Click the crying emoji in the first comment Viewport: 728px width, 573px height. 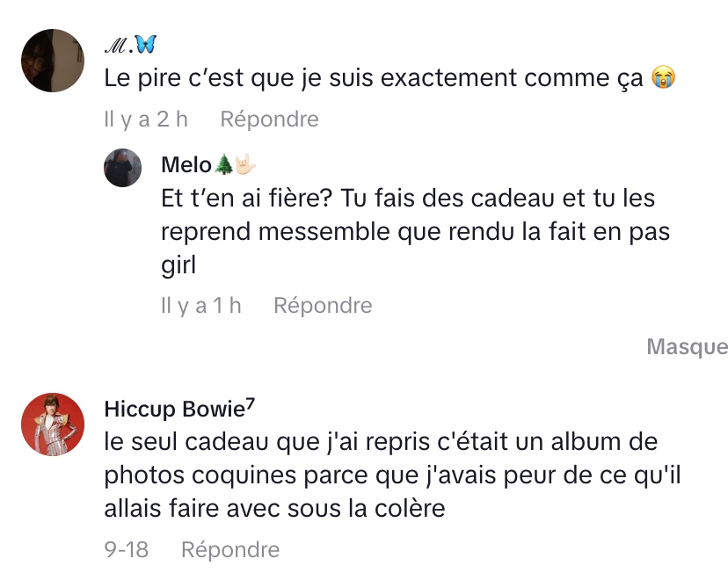click(x=662, y=79)
